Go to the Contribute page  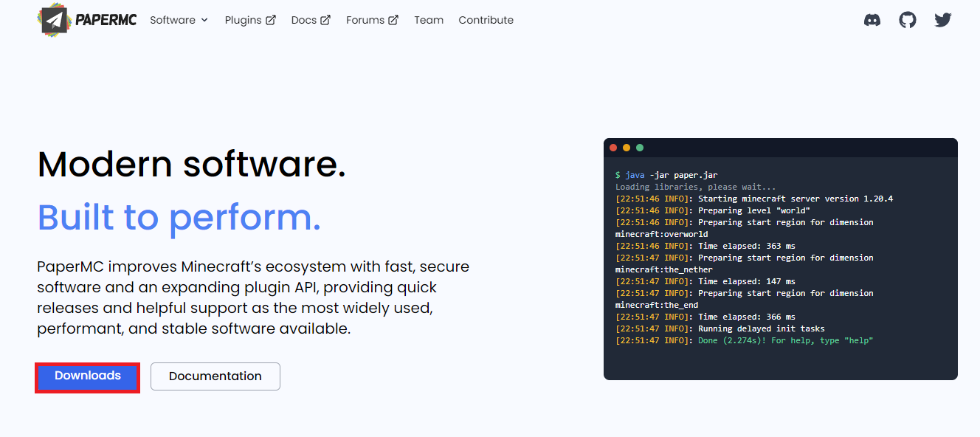click(x=486, y=20)
